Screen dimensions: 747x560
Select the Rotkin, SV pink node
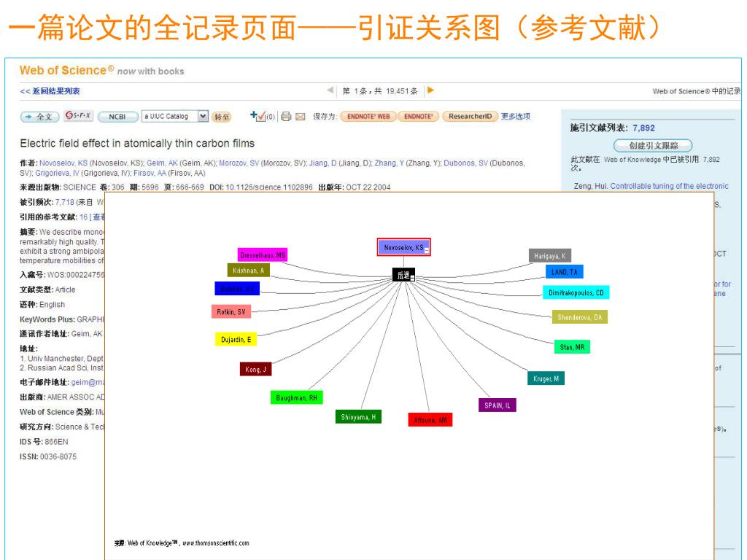coord(231,312)
